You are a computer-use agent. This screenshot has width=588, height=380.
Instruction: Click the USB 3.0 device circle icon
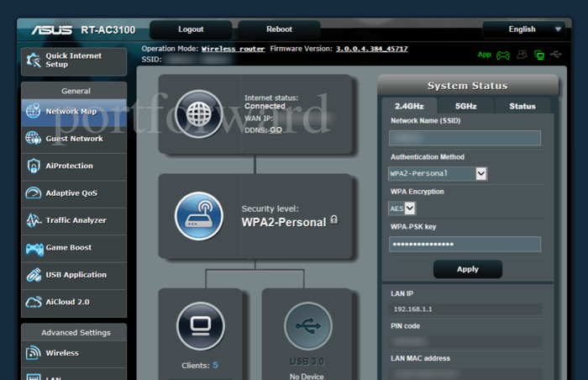[x=308, y=326]
